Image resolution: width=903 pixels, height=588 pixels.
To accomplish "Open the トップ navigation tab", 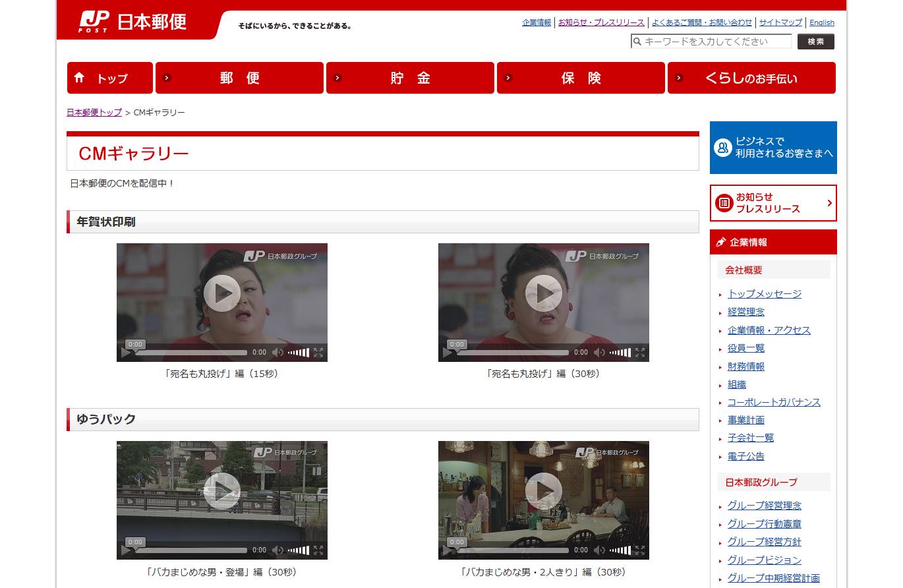I will [110, 78].
